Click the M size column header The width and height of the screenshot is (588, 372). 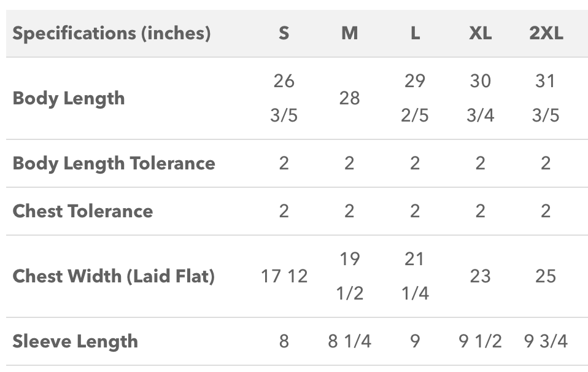[x=349, y=33]
